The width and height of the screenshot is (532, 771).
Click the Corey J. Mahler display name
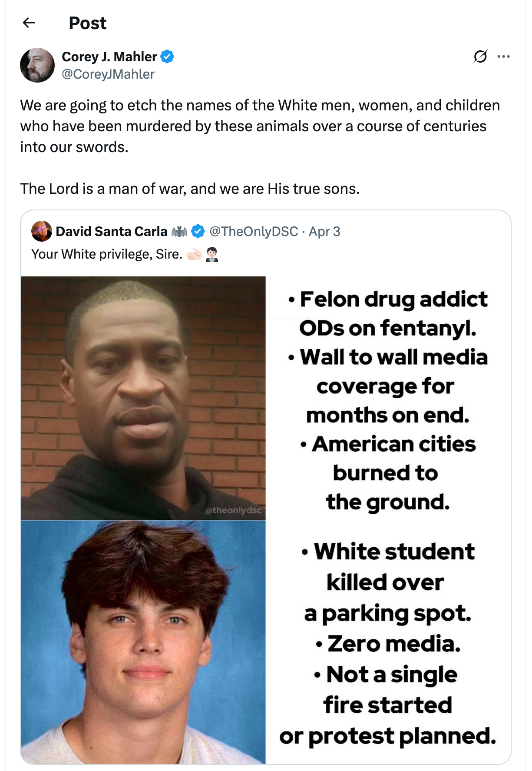point(109,56)
